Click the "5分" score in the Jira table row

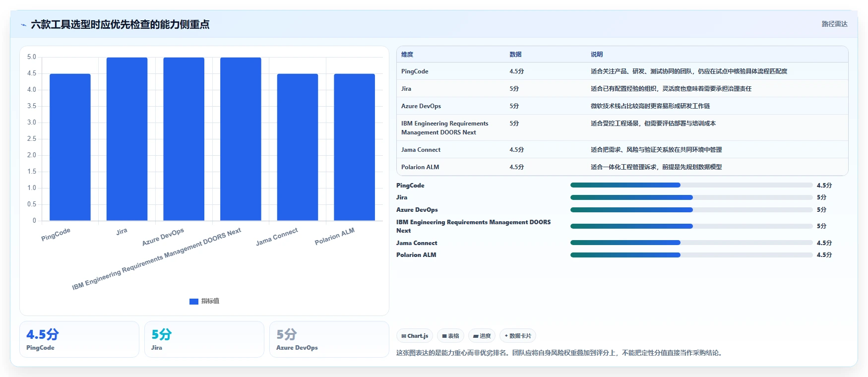(514, 89)
